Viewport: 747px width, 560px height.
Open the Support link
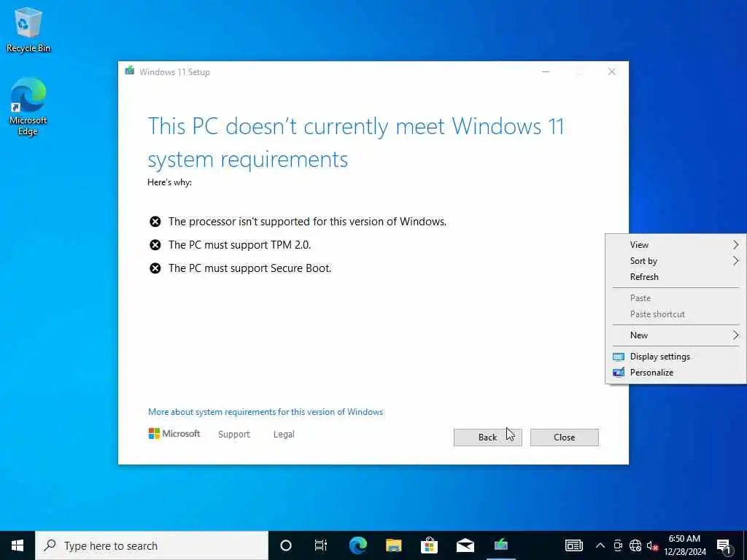pyautogui.click(x=234, y=435)
